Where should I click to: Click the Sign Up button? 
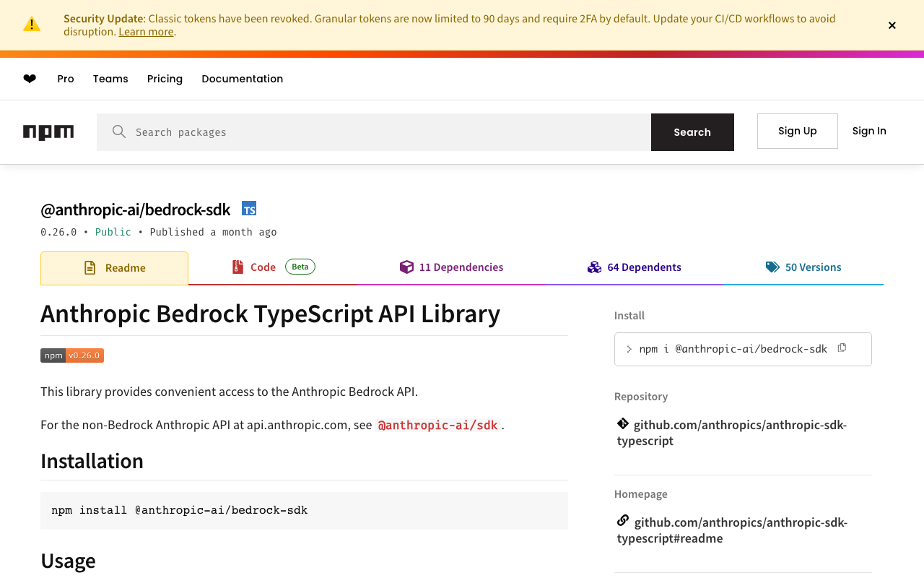pyautogui.click(x=797, y=131)
